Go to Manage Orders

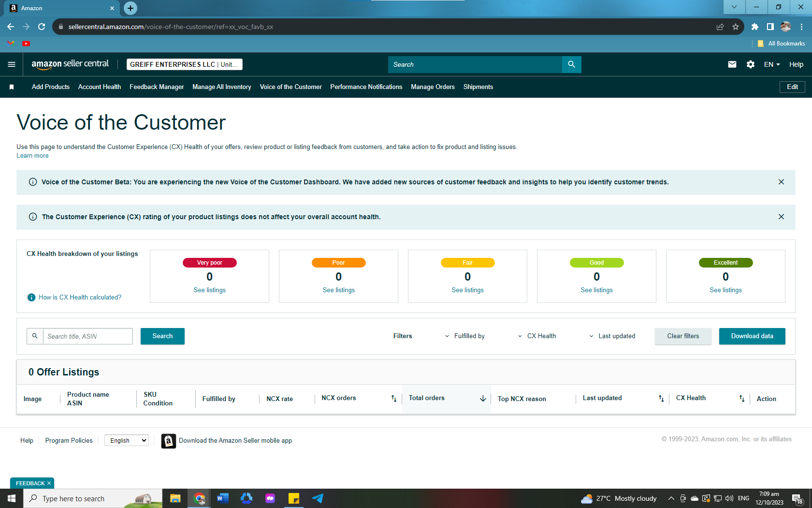(433, 87)
